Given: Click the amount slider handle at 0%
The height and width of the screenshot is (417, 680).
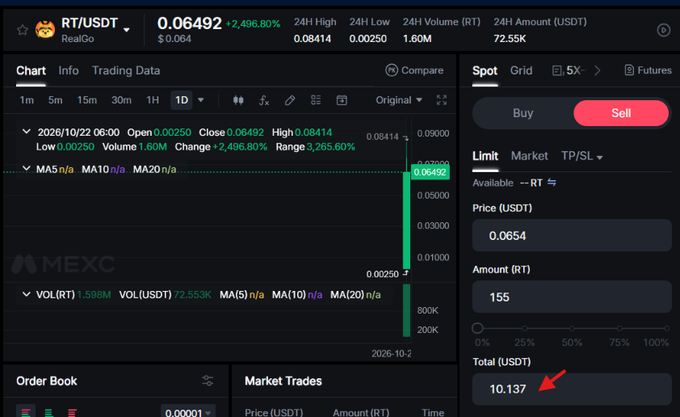Looking at the screenshot, I should [477, 328].
